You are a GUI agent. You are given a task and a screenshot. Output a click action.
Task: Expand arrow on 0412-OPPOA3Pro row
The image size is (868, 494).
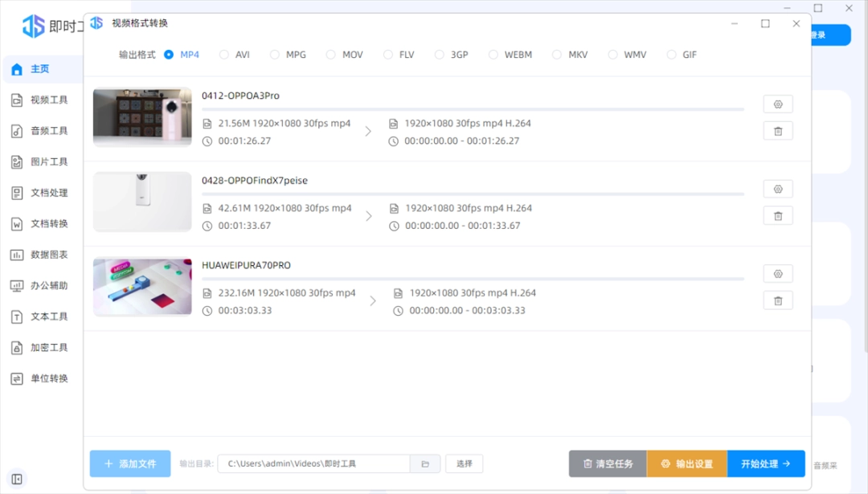pos(368,131)
